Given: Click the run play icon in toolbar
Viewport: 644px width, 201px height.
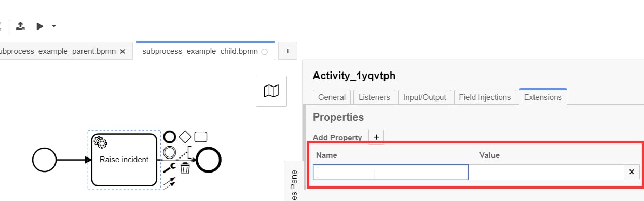Looking at the screenshot, I should 40,26.
